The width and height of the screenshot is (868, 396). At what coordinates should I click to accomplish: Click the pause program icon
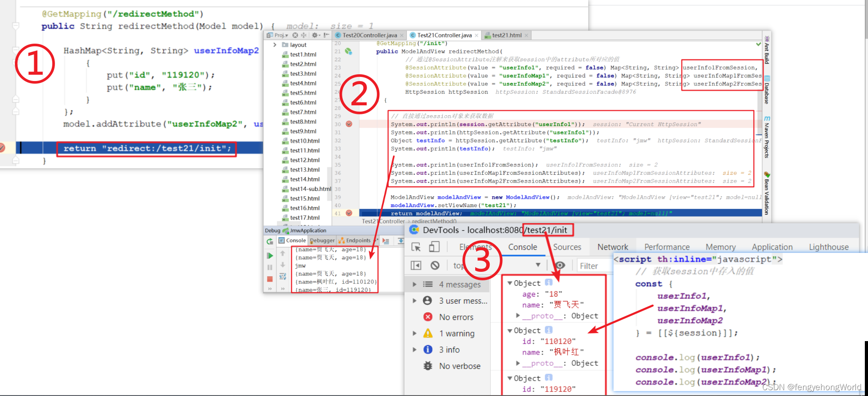(270, 267)
